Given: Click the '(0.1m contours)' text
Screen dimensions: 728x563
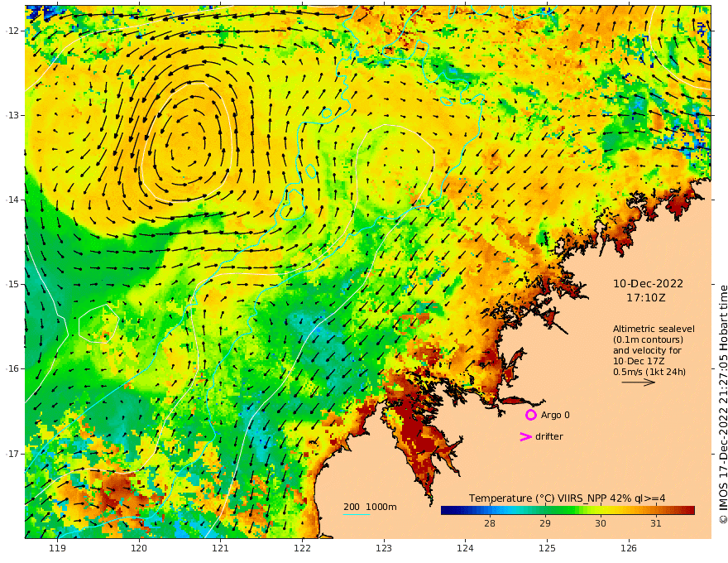Looking at the screenshot, I should coord(648,339).
